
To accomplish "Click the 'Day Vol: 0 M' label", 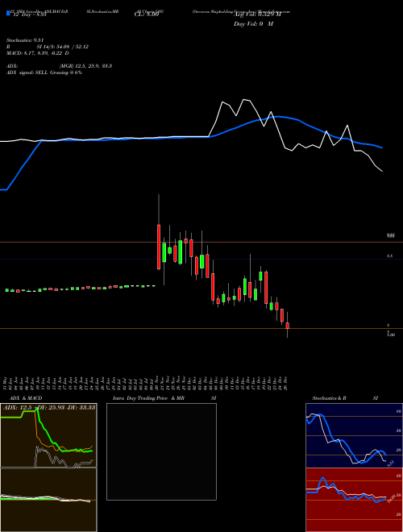I will tap(253, 24).
